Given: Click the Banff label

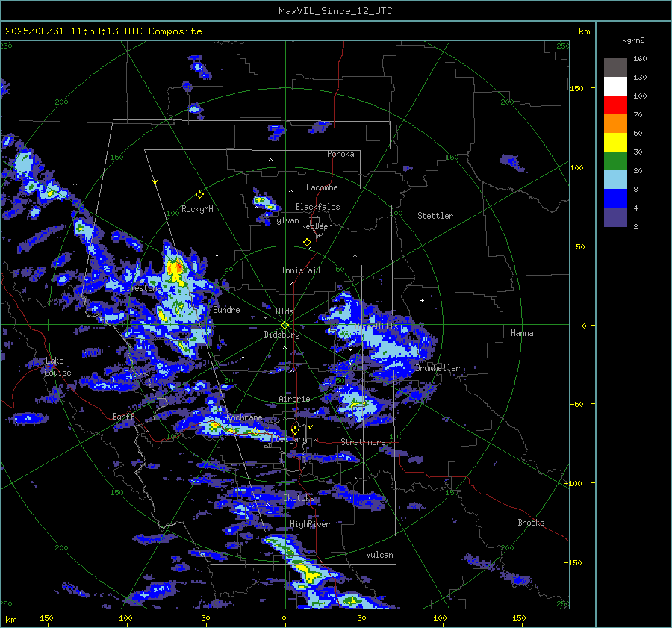Looking at the screenshot, I should (123, 416).
